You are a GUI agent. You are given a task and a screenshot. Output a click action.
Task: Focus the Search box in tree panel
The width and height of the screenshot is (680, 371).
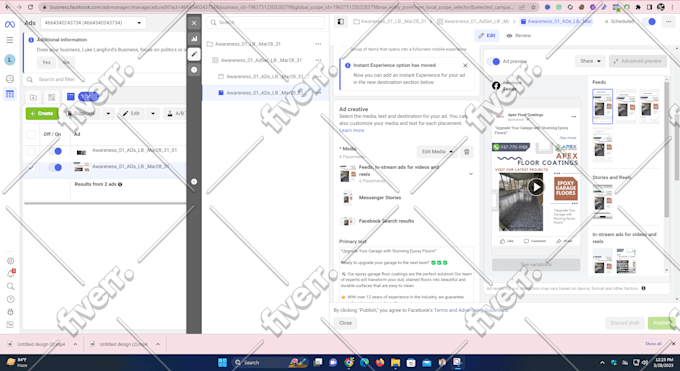click(x=265, y=22)
